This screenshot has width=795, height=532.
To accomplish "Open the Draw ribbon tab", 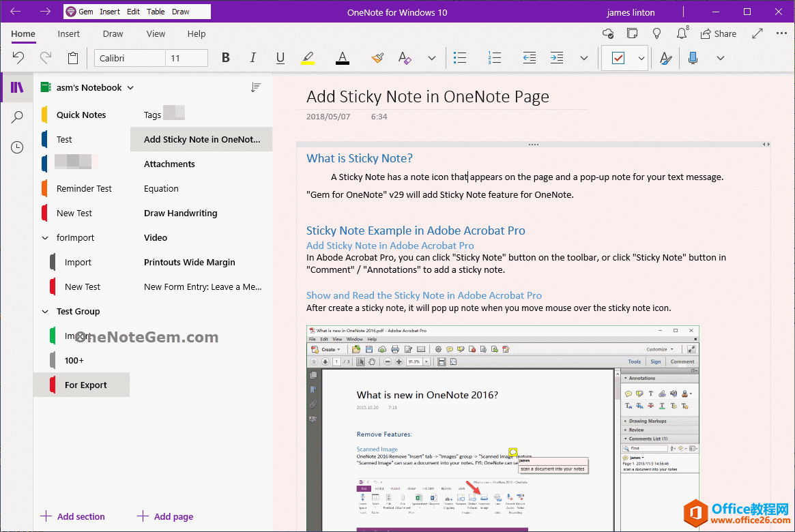I will point(113,34).
